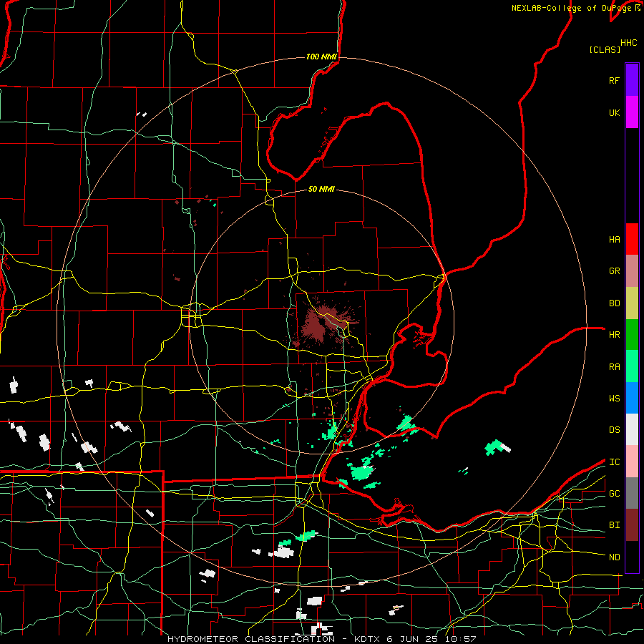The width and height of the screenshot is (644, 644).
Task: Click the BI legend label
Action: pos(614,525)
